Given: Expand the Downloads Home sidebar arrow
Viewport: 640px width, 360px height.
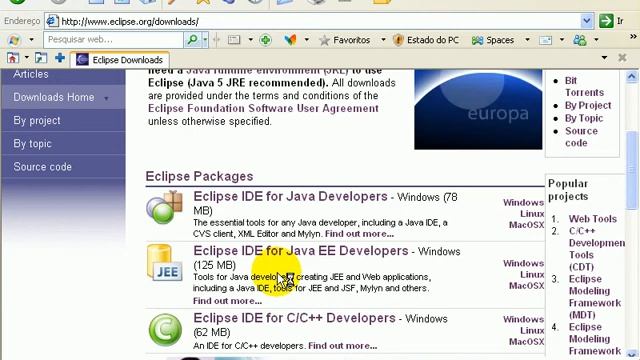Looking at the screenshot, I should [x=106, y=98].
